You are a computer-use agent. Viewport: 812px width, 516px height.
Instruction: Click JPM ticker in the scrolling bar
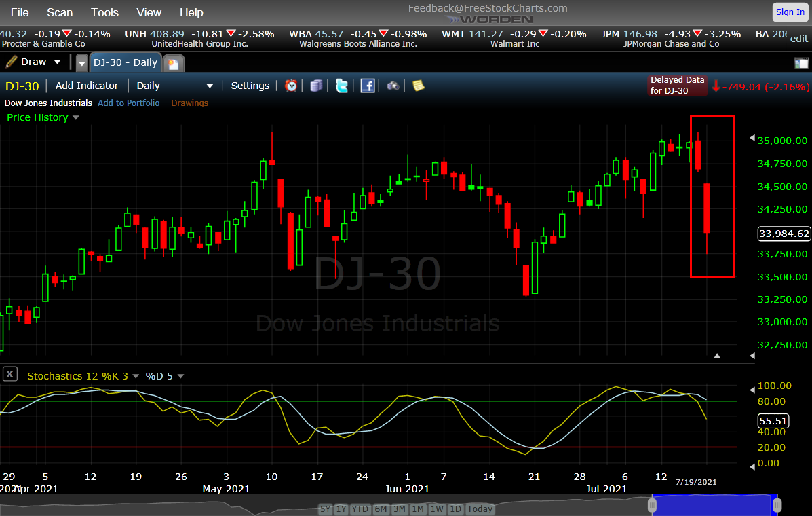(x=671, y=38)
